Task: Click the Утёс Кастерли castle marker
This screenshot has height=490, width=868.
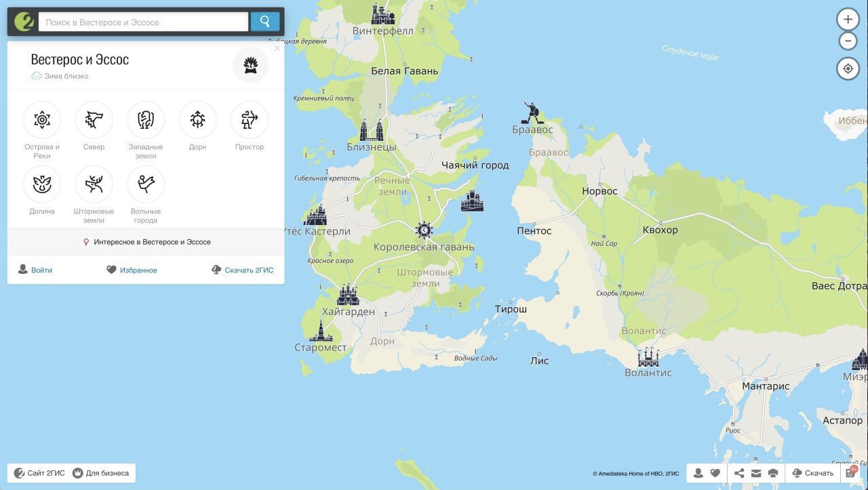Action: click(315, 216)
